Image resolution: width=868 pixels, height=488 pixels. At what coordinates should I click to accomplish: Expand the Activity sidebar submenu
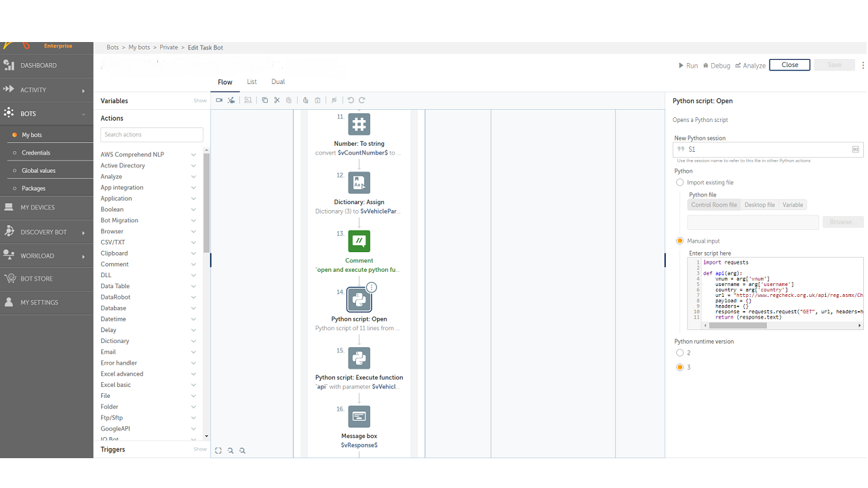[83, 90]
